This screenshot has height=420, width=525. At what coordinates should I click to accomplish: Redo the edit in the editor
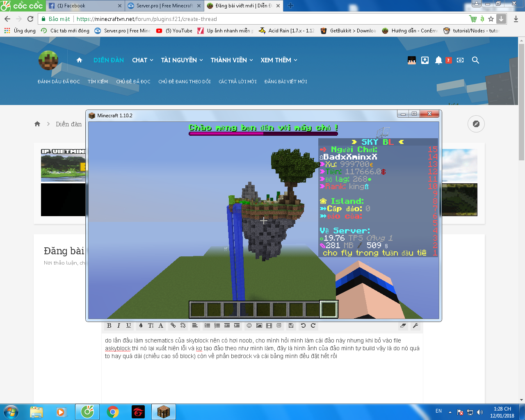point(313,326)
